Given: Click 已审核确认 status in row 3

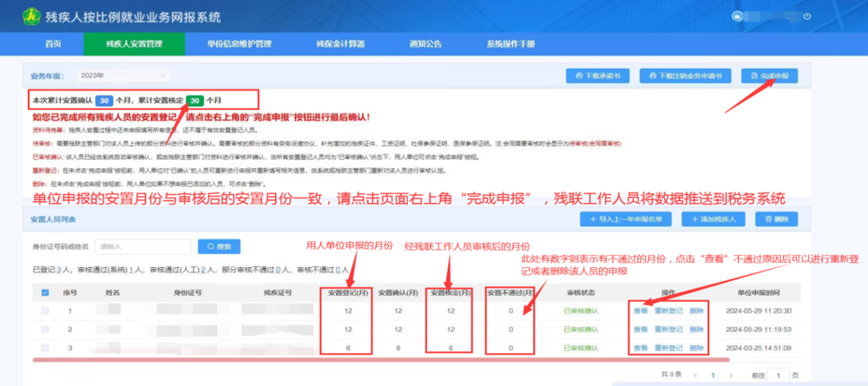Looking at the screenshot, I should [x=582, y=348].
